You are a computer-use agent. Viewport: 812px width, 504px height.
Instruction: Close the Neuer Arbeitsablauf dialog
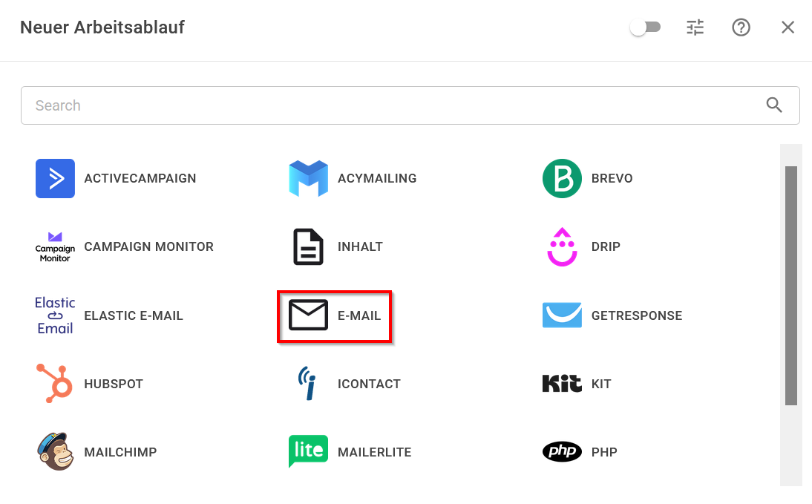(x=788, y=27)
